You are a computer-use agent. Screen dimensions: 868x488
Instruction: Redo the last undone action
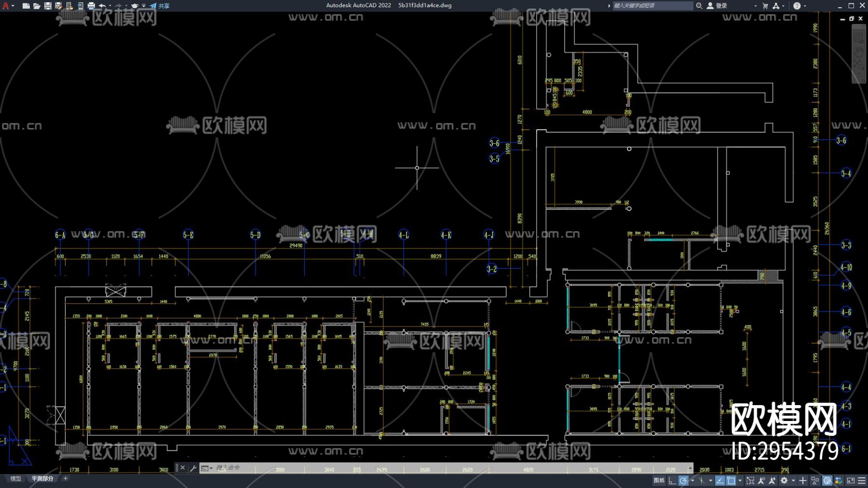coord(118,6)
